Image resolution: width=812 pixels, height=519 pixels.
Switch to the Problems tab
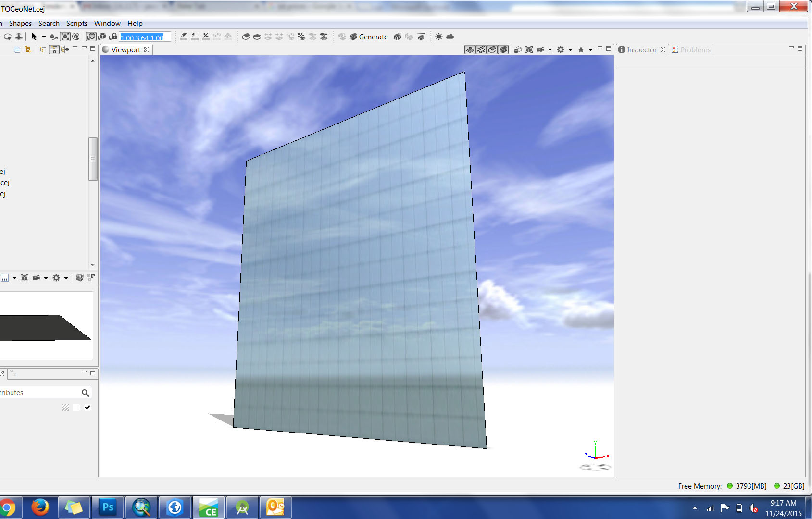[x=691, y=49]
